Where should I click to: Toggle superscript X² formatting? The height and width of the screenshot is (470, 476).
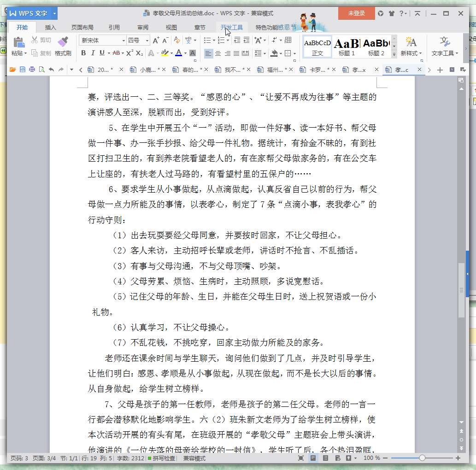coord(129,53)
